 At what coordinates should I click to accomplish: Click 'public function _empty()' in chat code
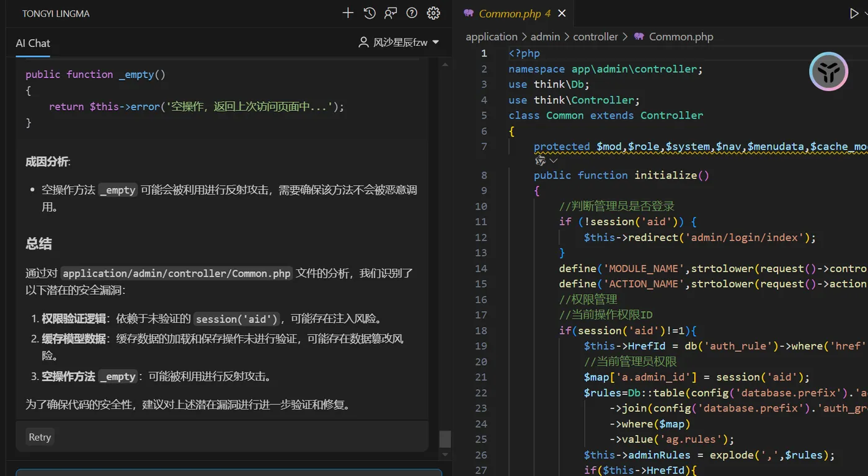95,74
